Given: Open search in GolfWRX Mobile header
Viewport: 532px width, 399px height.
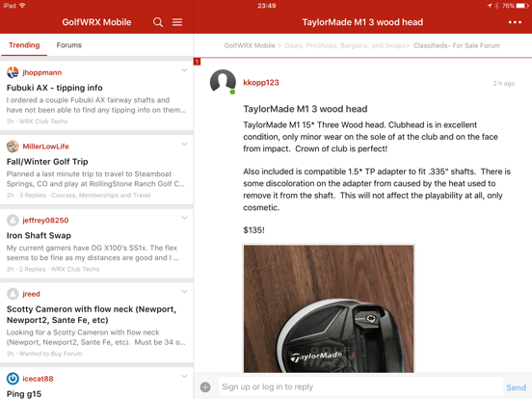Looking at the screenshot, I should [x=158, y=22].
